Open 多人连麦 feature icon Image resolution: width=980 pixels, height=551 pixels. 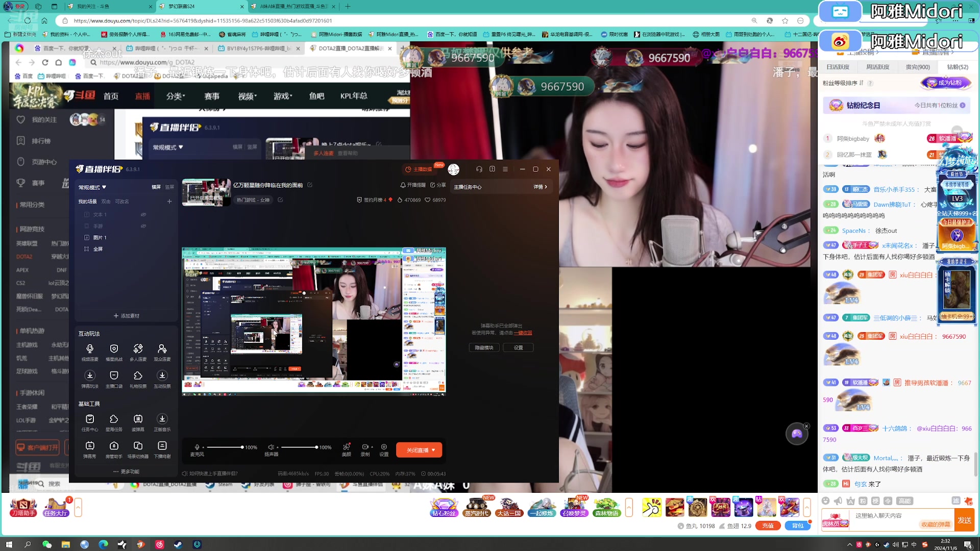[x=138, y=352]
